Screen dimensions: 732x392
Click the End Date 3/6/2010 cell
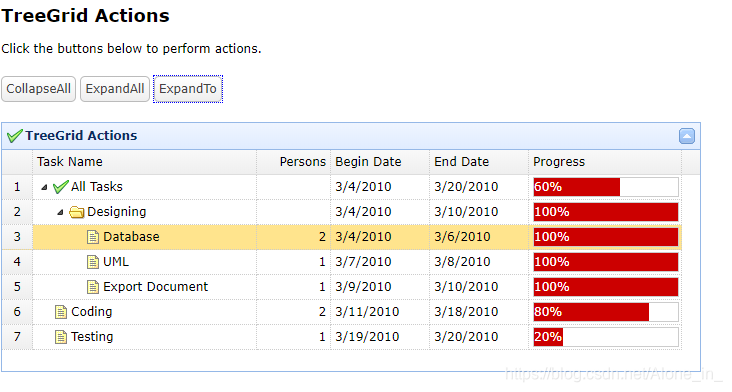click(479, 237)
